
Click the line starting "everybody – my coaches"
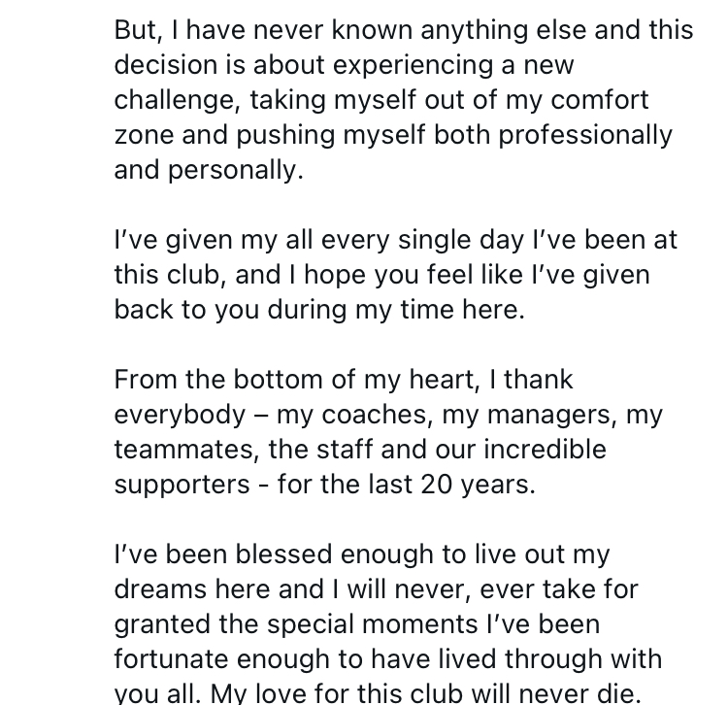point(388,415)
